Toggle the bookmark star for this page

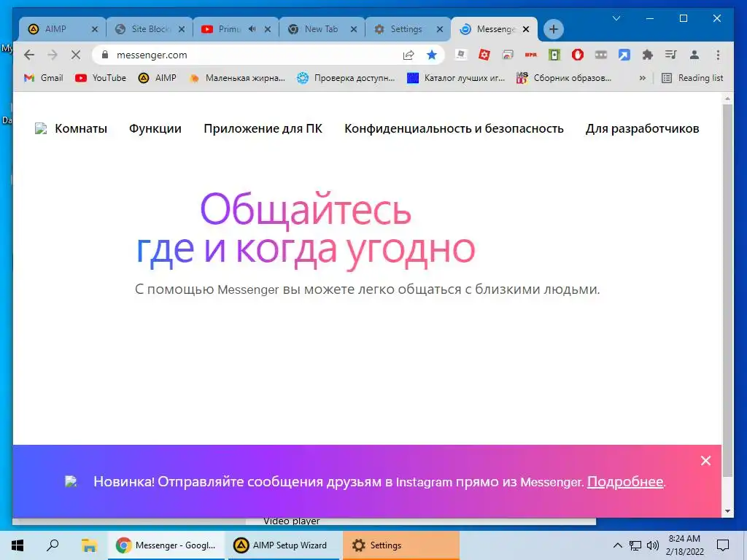tap(432, 55)
